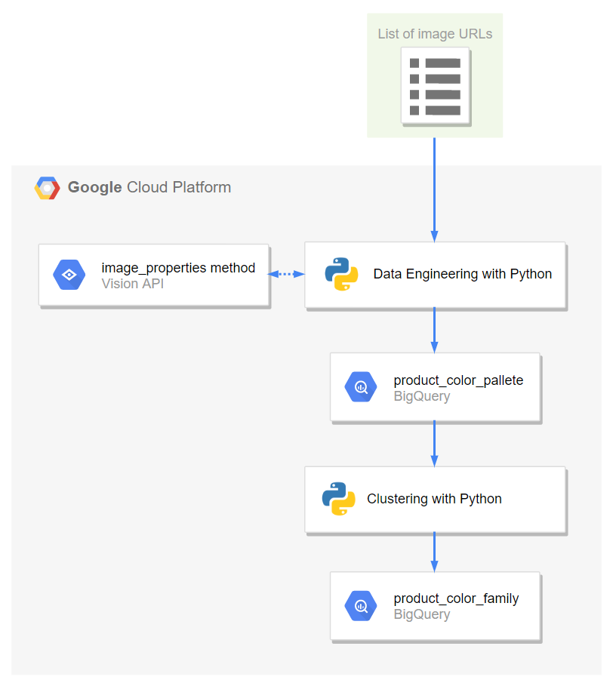Select the 'Vision API' subtitle
Viewport: 616px width, 686px height.
pos(133,284)
